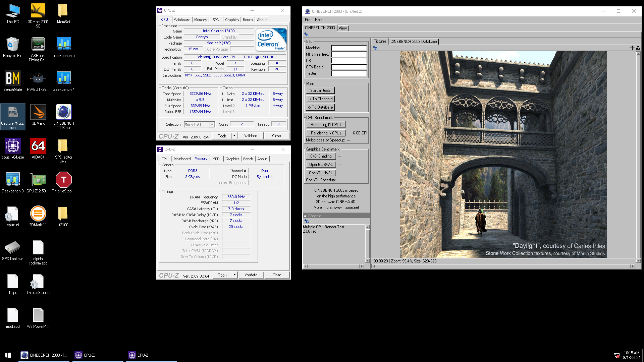Launch ASRock Timing Configurator icon
Screen dimensions: 644x362
coord(38,49)
